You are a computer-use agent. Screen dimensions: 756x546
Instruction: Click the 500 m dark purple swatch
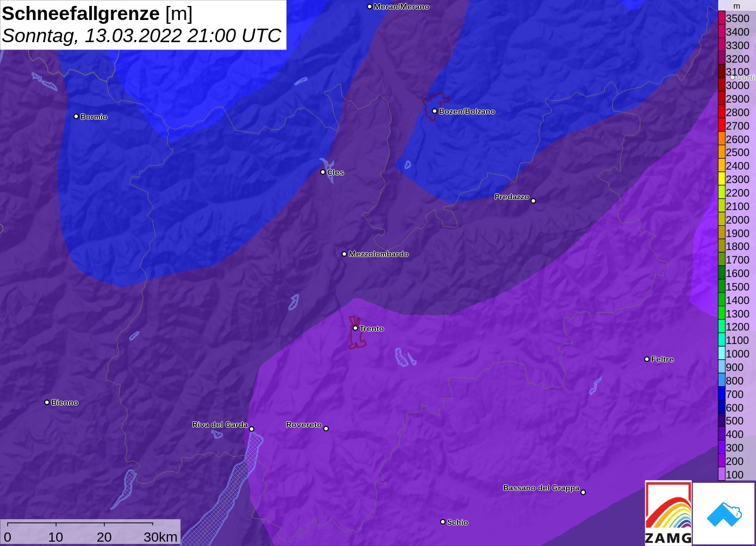pyautogui.click(x=721, y=420)
